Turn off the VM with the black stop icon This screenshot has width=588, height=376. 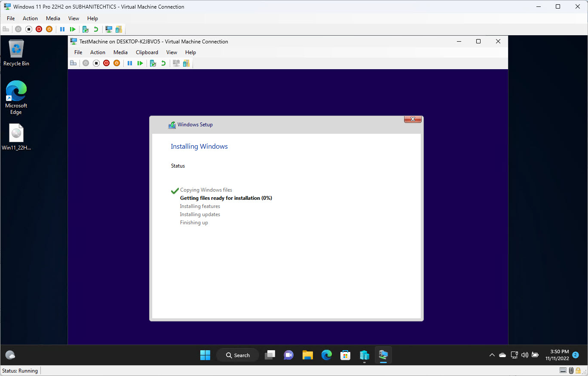[96, 63]
